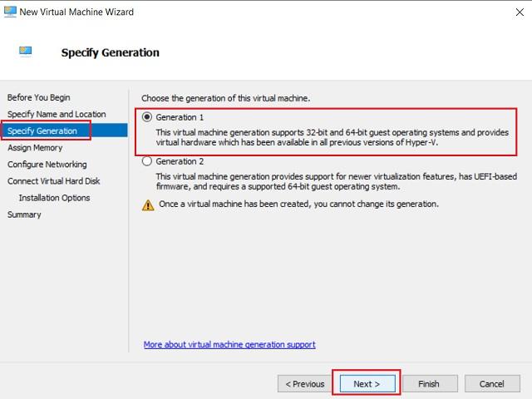Open the Configure Networking step

[x=47, y=165]
